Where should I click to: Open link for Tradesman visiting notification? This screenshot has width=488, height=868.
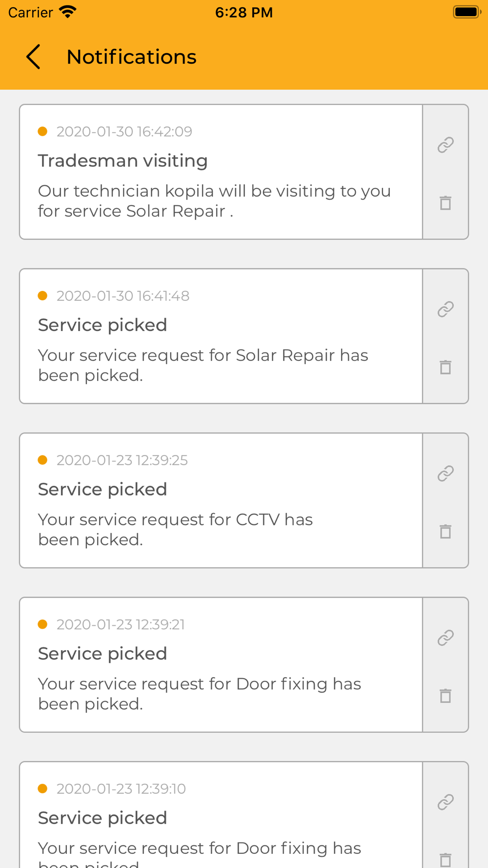click(x=446, y=145)
